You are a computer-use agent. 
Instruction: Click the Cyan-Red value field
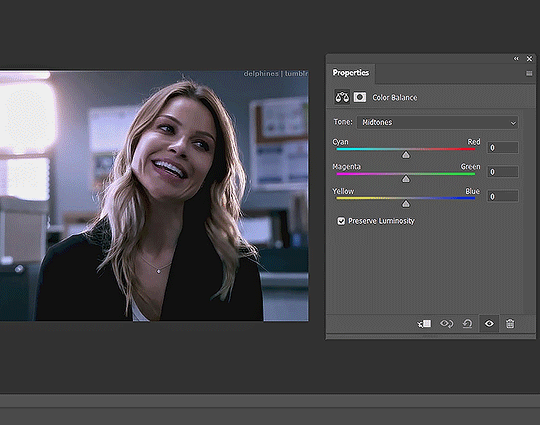[502, 148]
